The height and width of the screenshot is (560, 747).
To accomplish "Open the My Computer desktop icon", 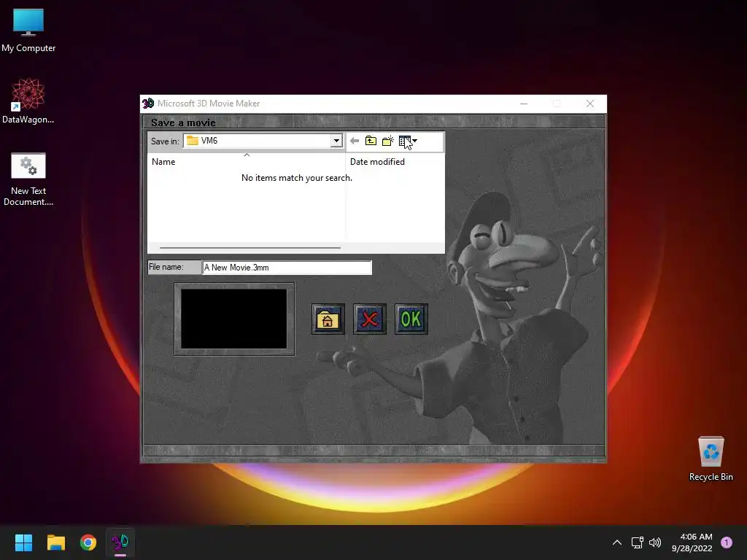I will (28, 29).
